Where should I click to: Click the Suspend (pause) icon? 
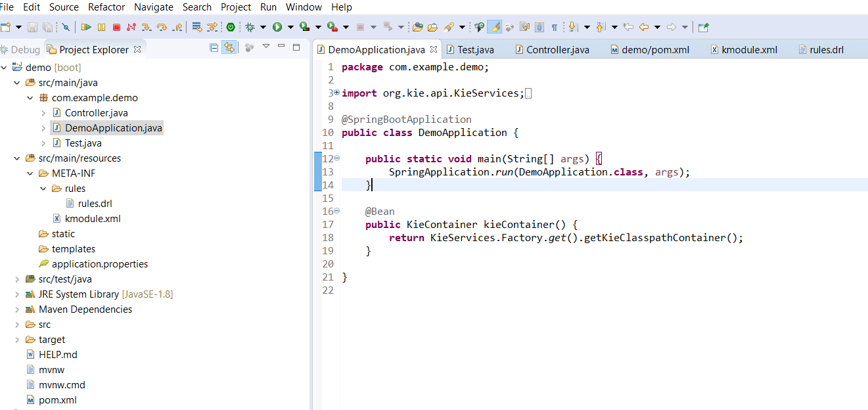click(102, 26)
